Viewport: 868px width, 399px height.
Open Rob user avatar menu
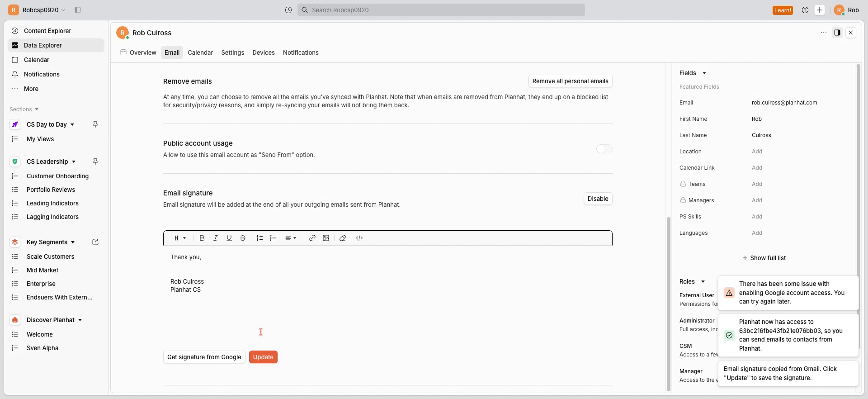point(846,10)
